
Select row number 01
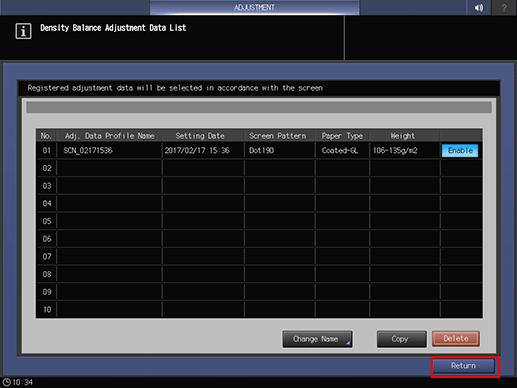point(47,150)
